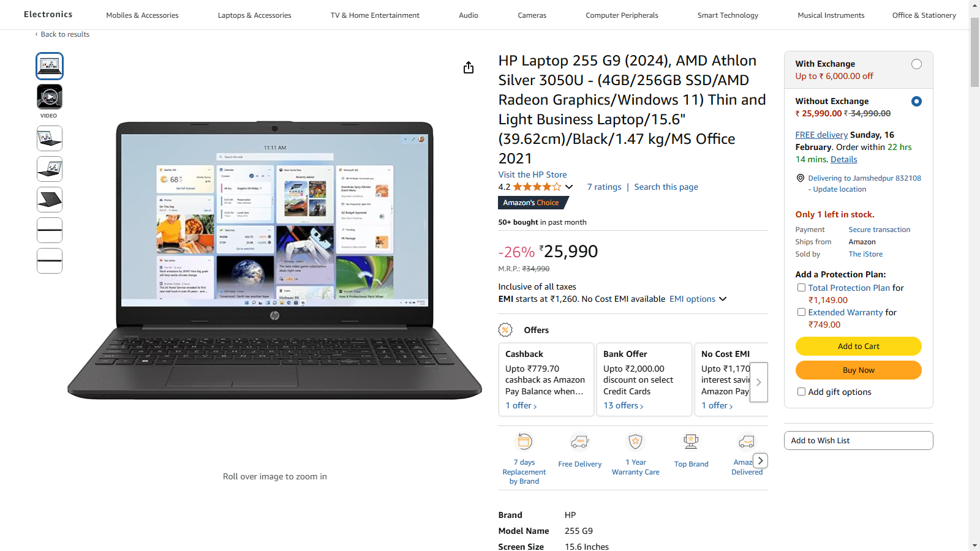Enable Add gift options checkbox
The image size is (980, 551).
point(801,392)
